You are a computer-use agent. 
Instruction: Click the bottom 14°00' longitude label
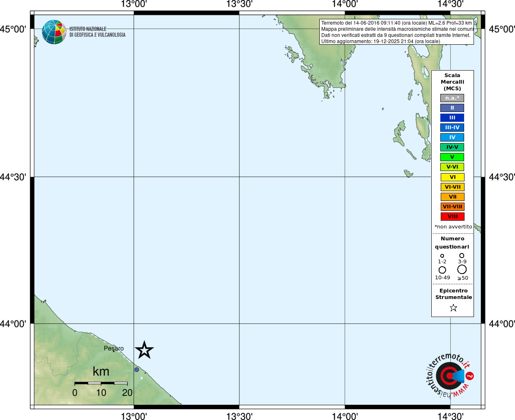click(345, 416)
